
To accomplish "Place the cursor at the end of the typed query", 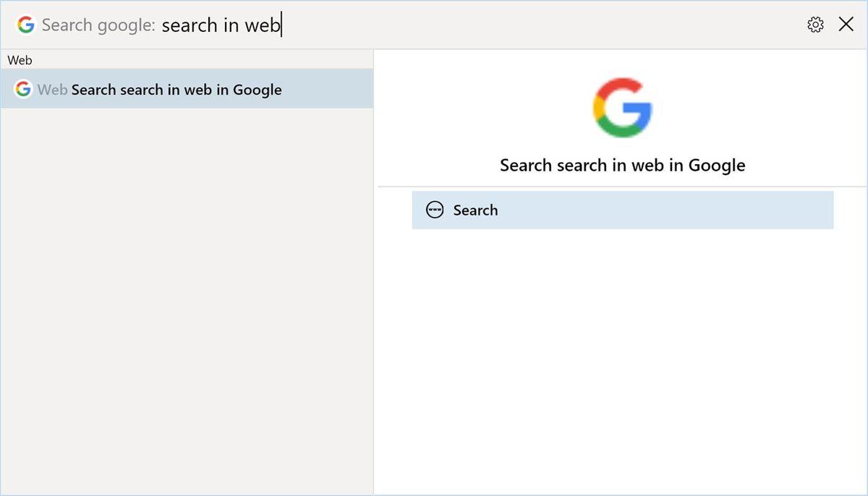I will [x=281, y=25].
